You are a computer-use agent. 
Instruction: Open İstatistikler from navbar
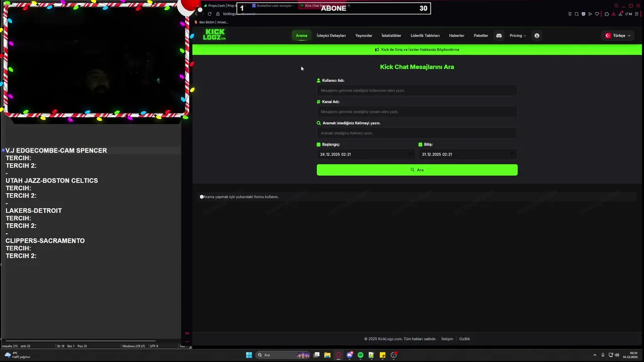(391, 36)
